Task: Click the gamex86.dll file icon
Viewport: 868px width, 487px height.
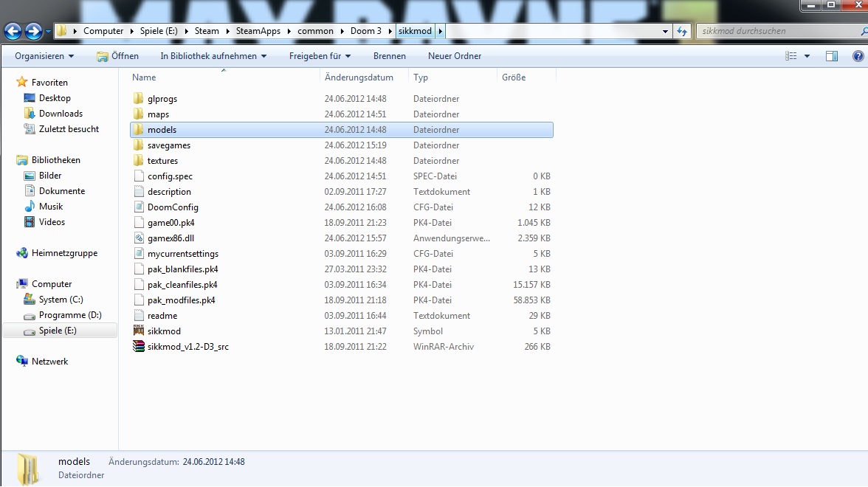Action: pyautogui.click(x=139, y=238)
